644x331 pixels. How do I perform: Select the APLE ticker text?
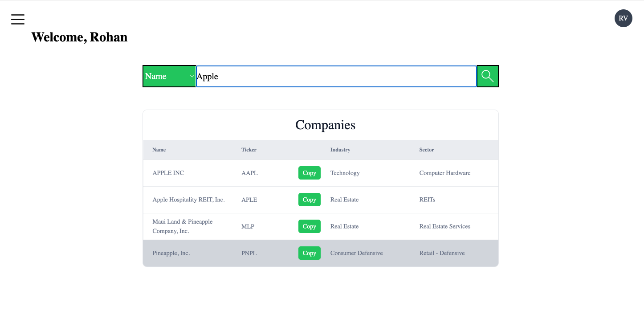pos(249,200)
